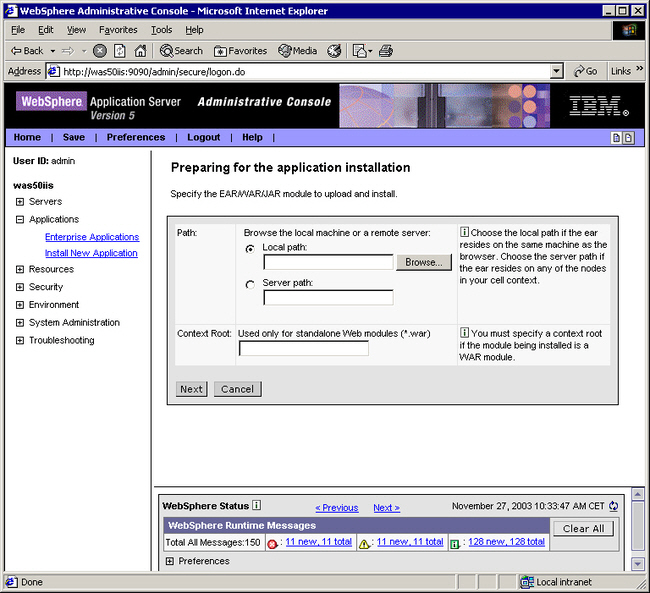Open the File menu
Screen dimensions: 650x593
click(x=18, y=30)
